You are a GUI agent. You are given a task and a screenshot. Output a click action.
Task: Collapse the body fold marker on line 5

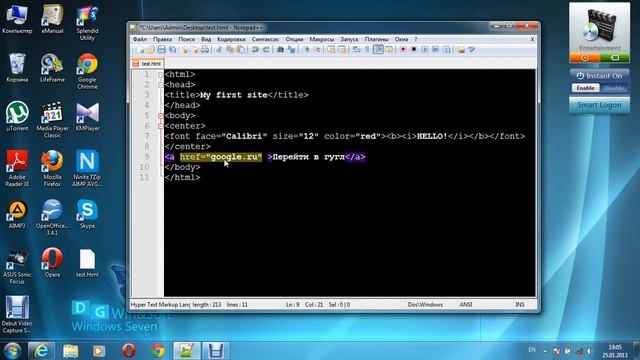click(x=160, y=116)
